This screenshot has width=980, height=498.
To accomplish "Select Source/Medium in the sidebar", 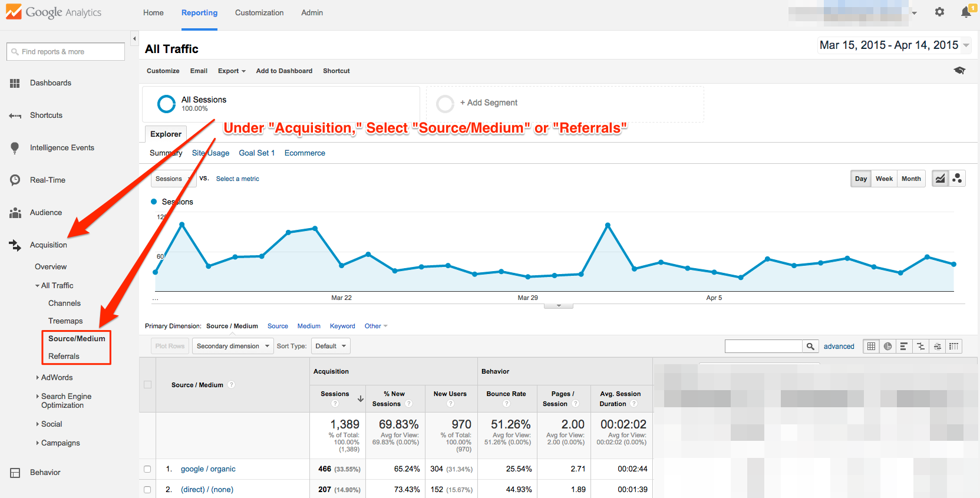I will pyautogui.click(x=77, y=338).
